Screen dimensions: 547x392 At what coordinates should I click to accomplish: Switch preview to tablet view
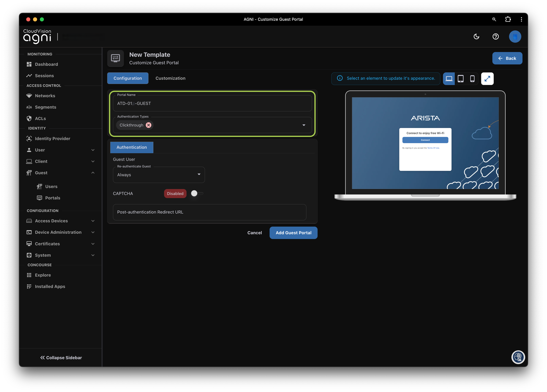coord(460,79)
